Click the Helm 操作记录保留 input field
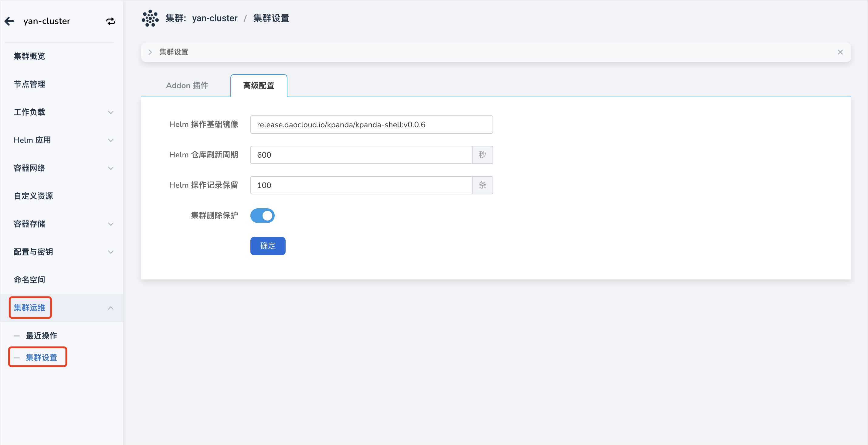This screenshot has height=445, width=868. [x=361, y=185]
